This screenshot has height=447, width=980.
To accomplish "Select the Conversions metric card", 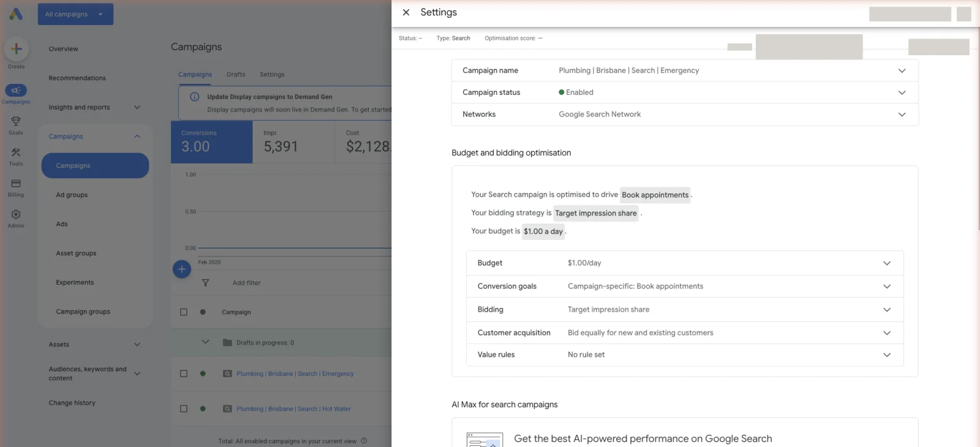I will (212, 141).
